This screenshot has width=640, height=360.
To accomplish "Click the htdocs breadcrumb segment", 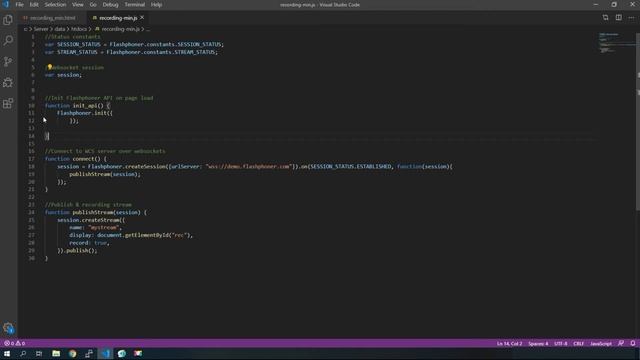I will [79, 29].
